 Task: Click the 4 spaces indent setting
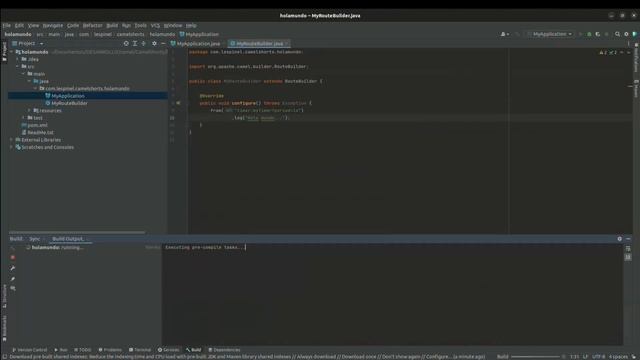618,357
